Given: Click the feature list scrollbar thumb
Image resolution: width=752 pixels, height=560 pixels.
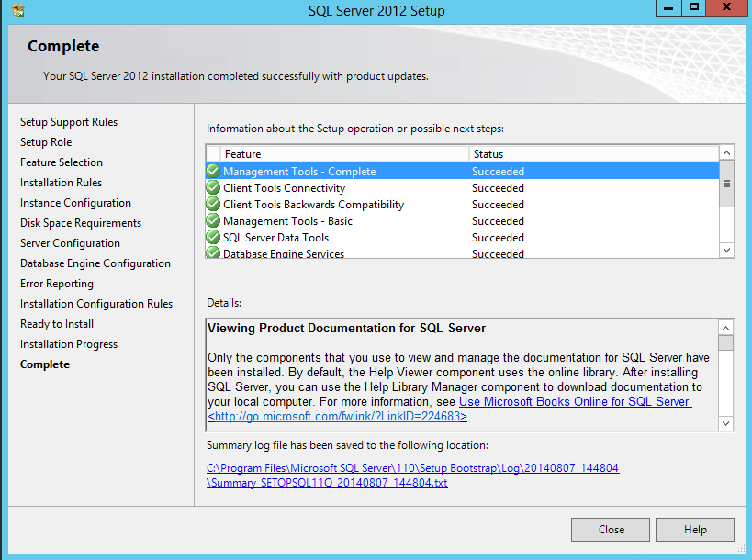Looking at the screenshot, I should tap(726, 184).
